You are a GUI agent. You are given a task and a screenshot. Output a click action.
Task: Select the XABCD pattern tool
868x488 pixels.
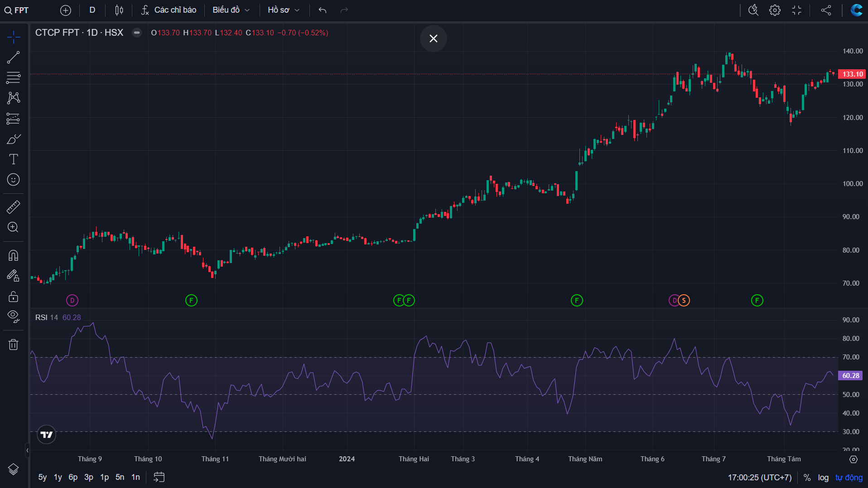click(x=14, y=98)
